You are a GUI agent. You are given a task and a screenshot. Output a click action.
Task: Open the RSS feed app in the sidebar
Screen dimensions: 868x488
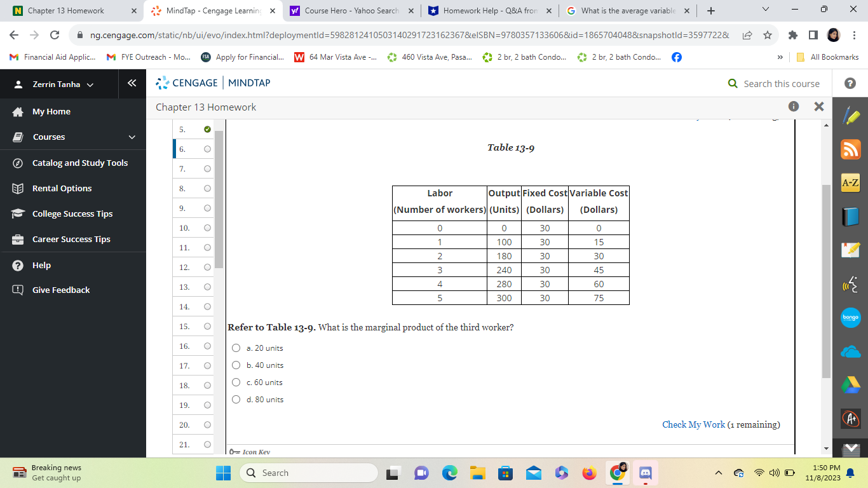click(x=850, y=150)
